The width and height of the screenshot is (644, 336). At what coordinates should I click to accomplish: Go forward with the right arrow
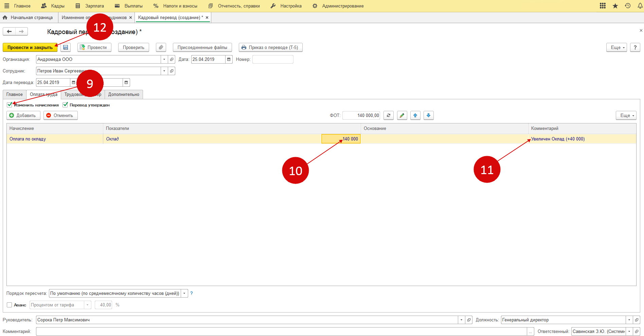click(x=21, y=32)
